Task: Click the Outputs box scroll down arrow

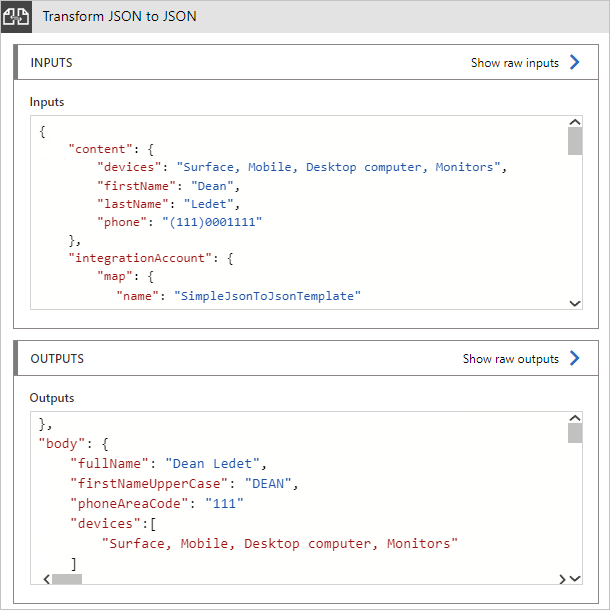Action: click(x=575, y=577)
